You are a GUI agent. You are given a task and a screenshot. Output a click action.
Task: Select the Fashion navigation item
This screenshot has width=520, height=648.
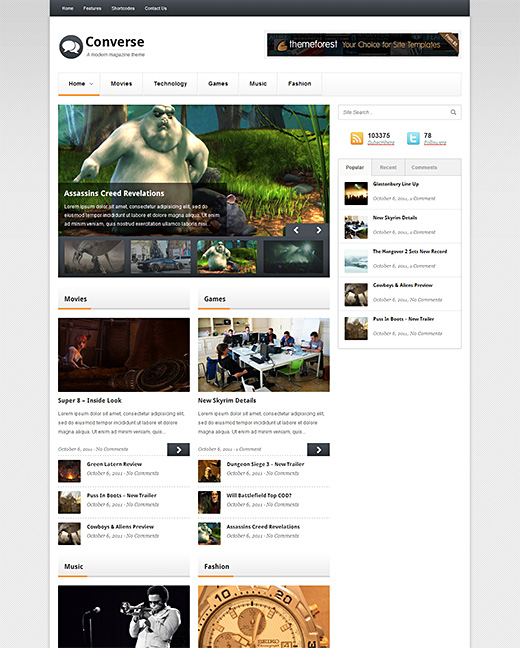pyautogui.click(x=299, y=83)
